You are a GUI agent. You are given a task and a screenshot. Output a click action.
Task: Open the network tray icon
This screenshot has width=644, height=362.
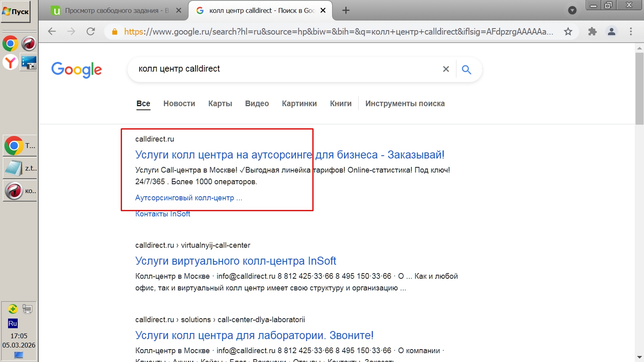[x=27, y=309]
